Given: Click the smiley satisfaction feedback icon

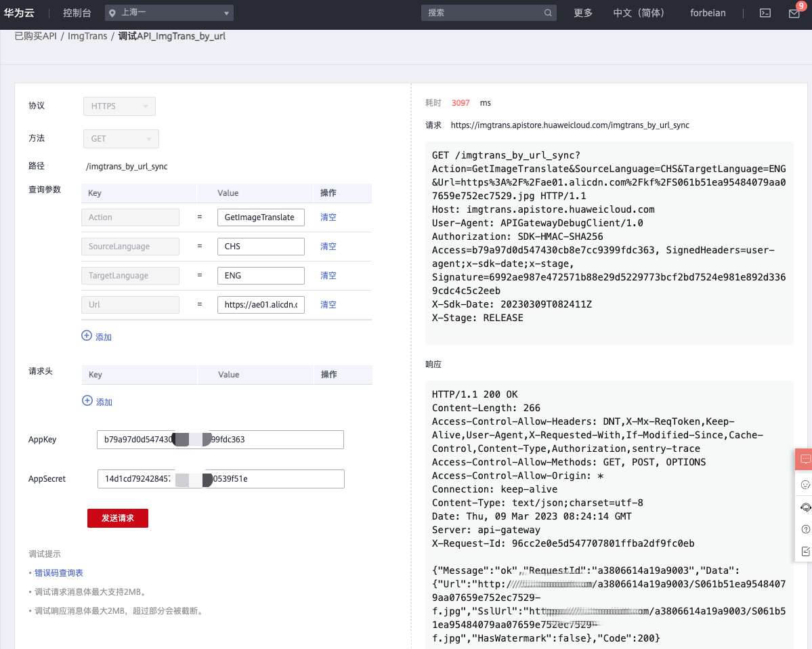Looking at the screenshot, I should point(805,484).
